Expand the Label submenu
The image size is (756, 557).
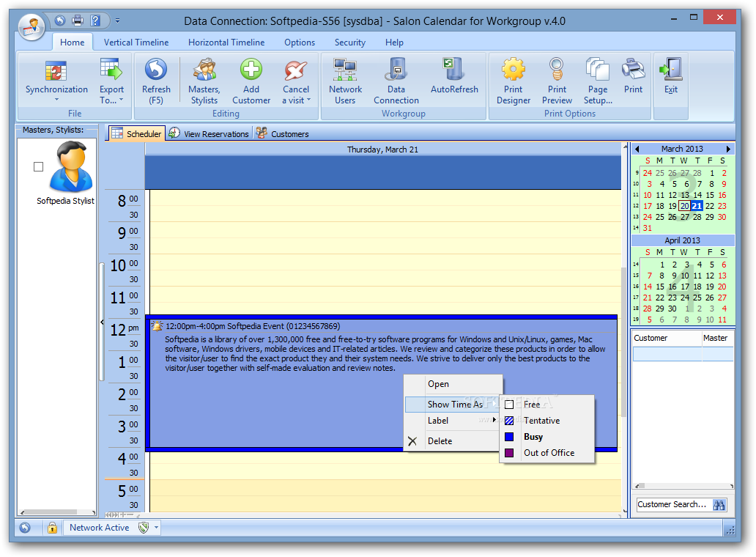453,421
